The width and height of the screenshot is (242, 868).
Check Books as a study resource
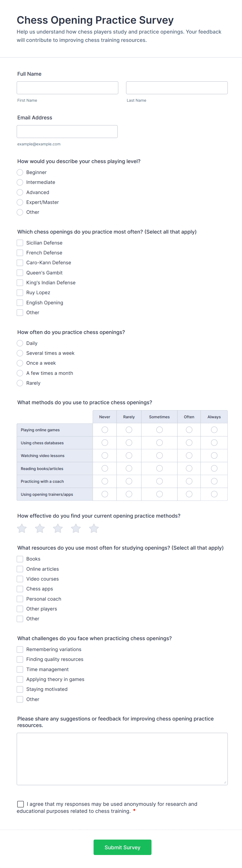[20, 559]
